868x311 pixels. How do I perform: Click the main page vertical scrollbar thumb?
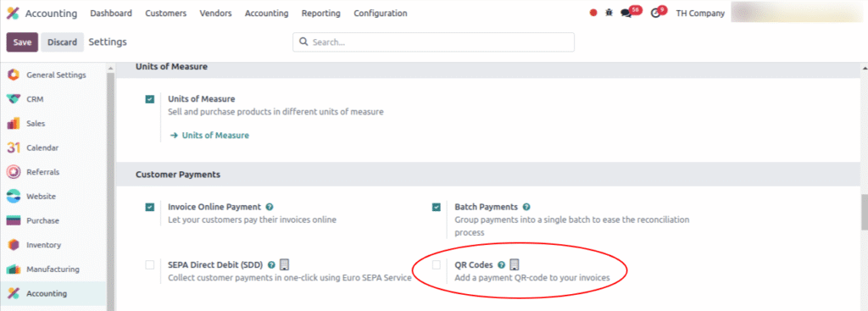(x=864, y=213)
